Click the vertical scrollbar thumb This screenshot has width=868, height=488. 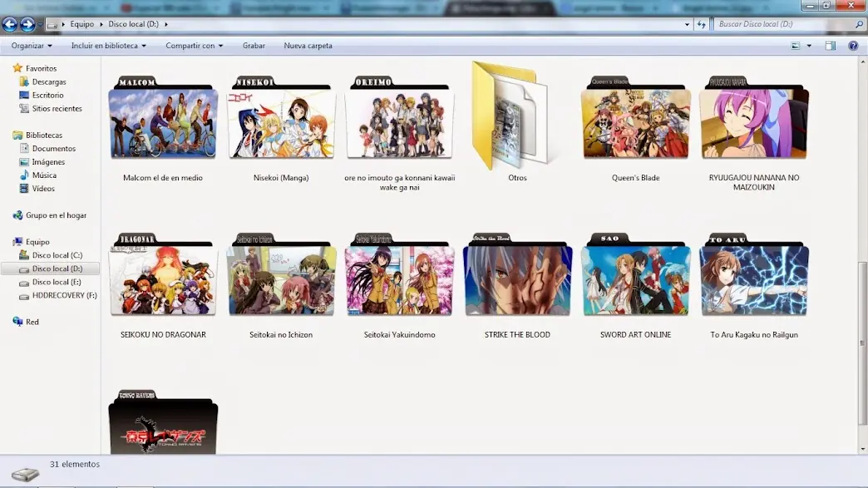(862, 343)
